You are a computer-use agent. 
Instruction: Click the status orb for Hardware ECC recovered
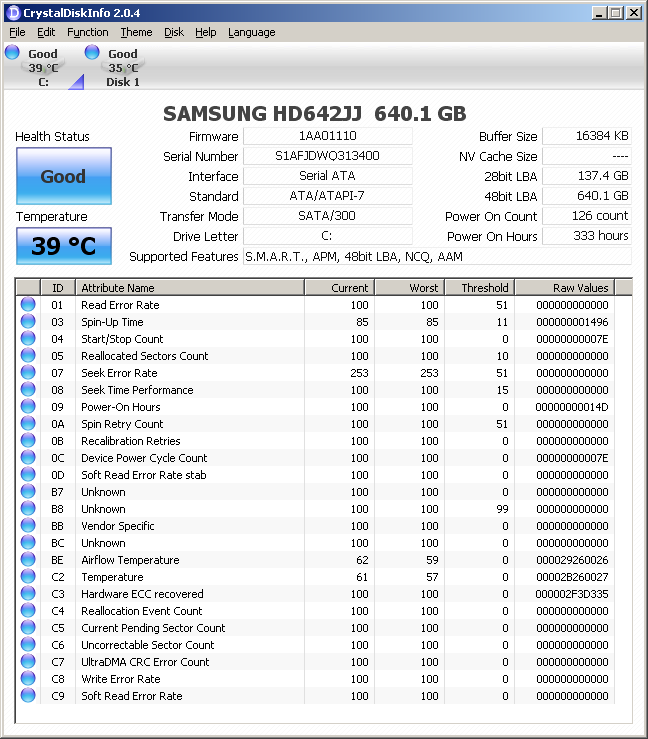(28, 593)
